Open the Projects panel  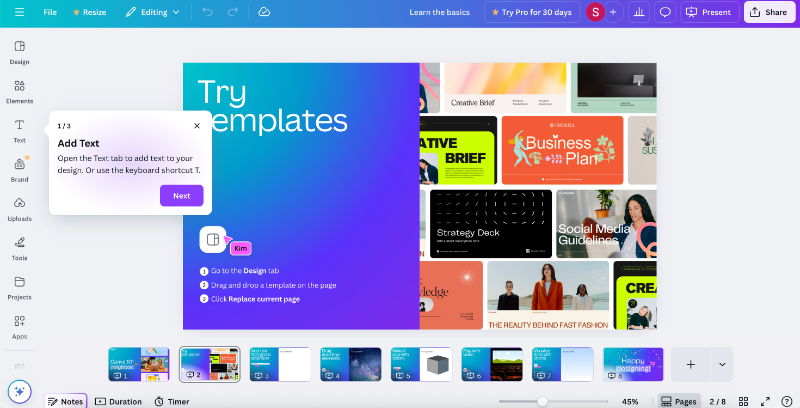click(x=19, y=288)
